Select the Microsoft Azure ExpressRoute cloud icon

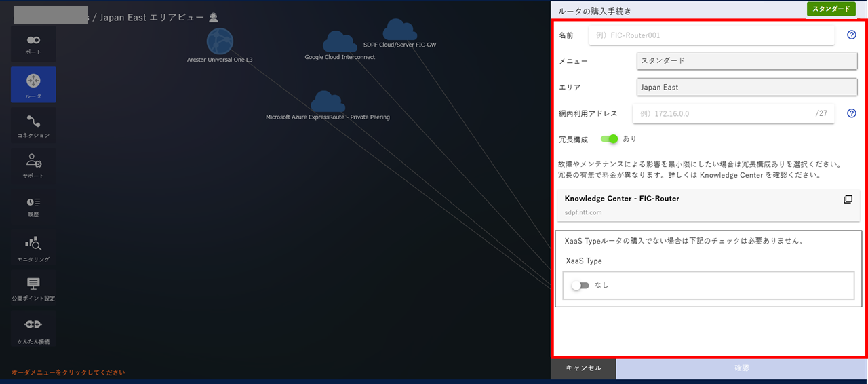pos(328,102)
